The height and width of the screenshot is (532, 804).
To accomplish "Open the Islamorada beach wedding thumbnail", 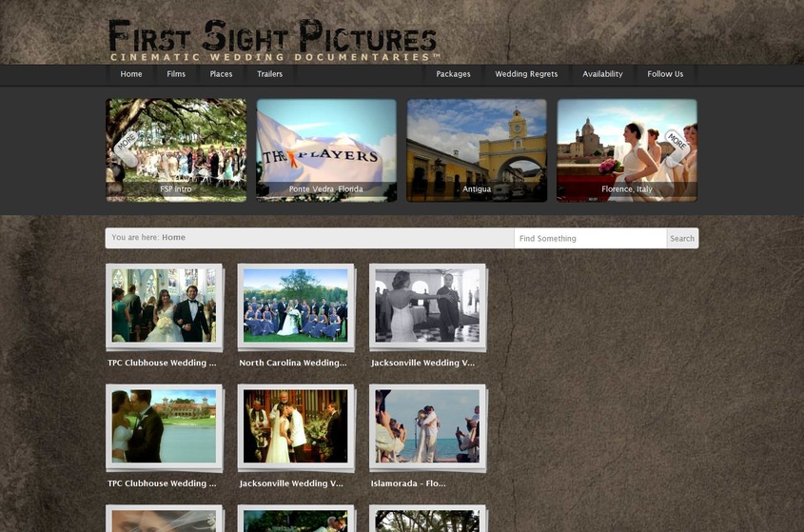I will [427, 426].
